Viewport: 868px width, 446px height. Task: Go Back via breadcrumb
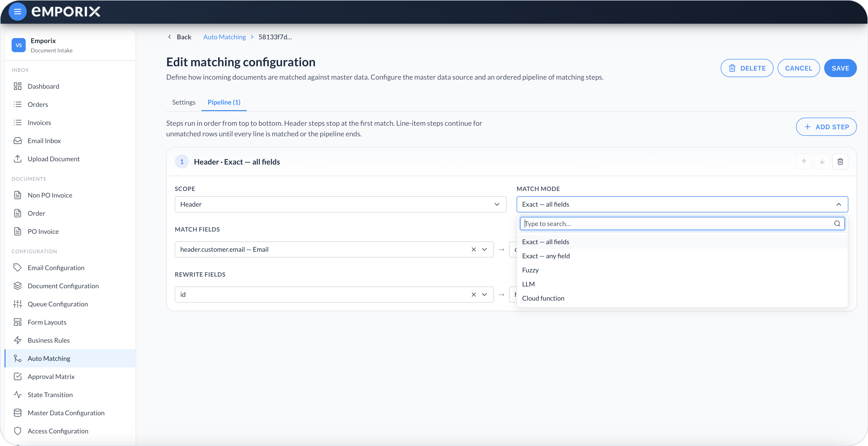[x=180, y=37]
